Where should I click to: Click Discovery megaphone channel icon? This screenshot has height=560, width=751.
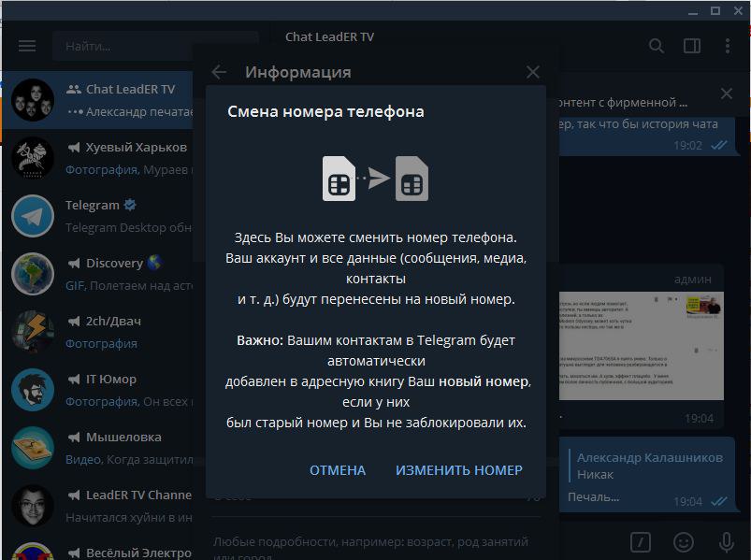click(73, 263)
